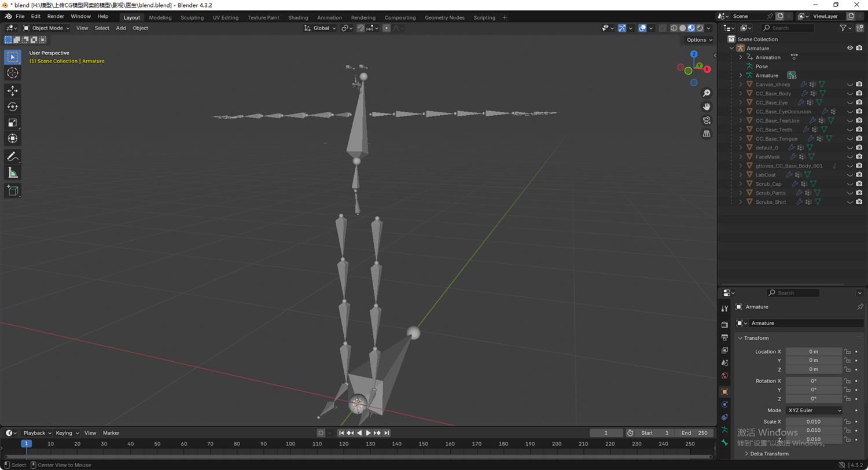Image resolution: width=868 pixels, height=470 pixels.
Task: Switch to the Geometry Nodes workspace tab
Action: (444, 17)
